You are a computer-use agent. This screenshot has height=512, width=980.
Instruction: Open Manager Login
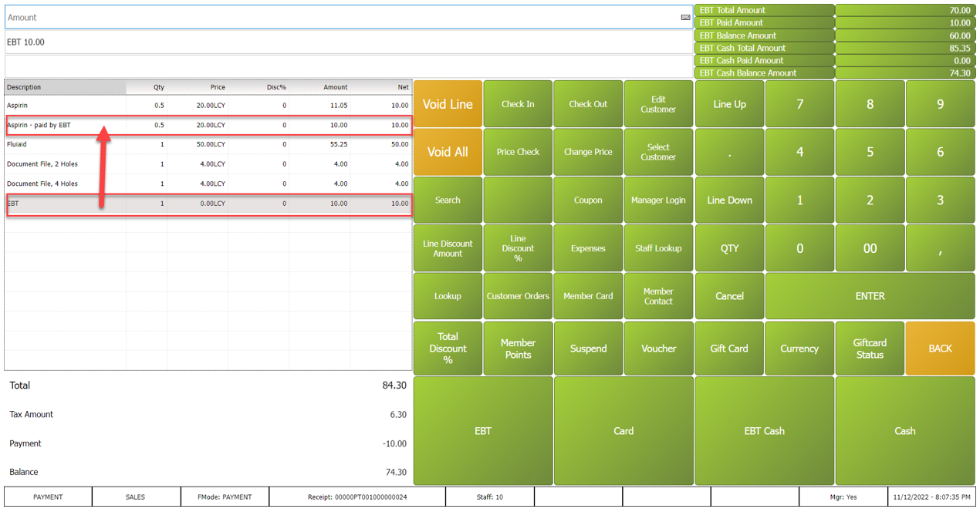coord(658,200)
